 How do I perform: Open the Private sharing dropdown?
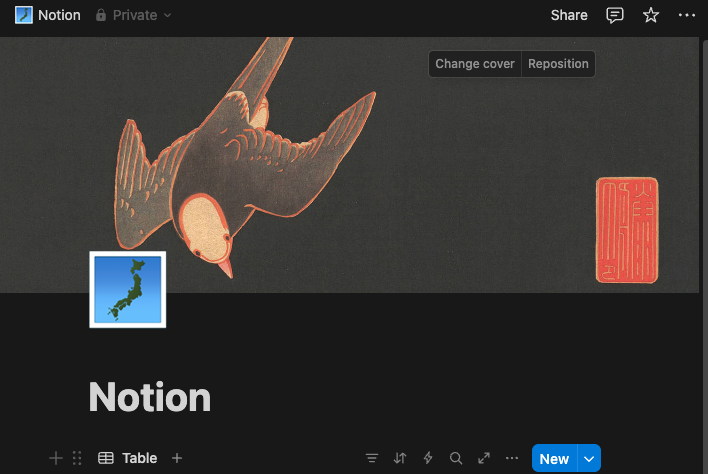click(134, 15)
